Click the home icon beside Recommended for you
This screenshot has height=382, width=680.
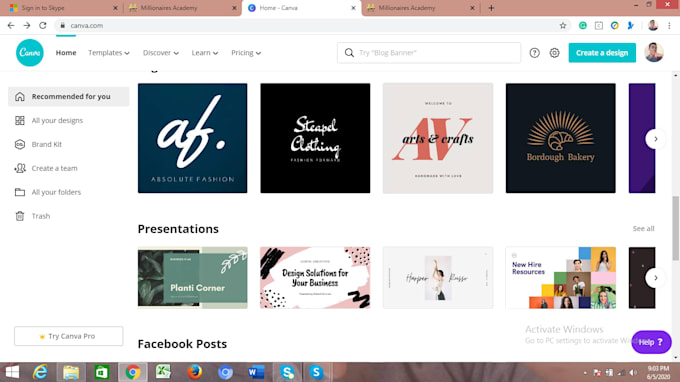click(x=20, y=96)
